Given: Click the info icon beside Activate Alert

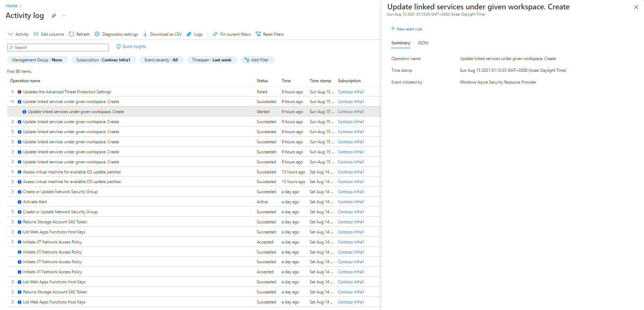Looking at the screenshot, I should 20,202.
